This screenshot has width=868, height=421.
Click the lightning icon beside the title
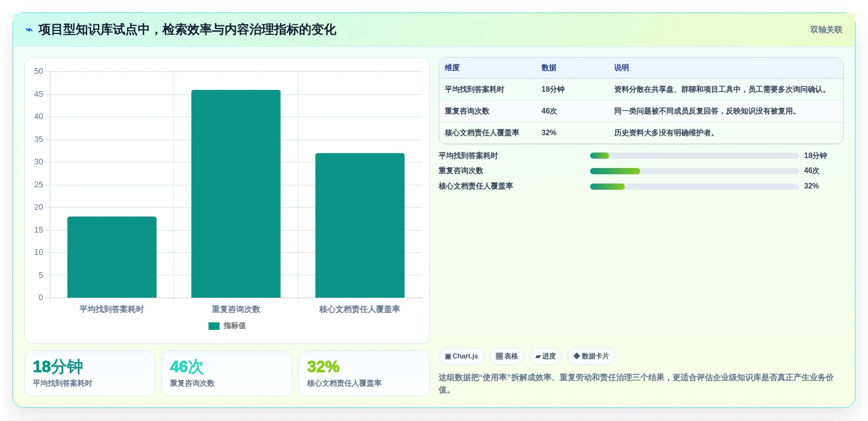[x=29, y=30]
